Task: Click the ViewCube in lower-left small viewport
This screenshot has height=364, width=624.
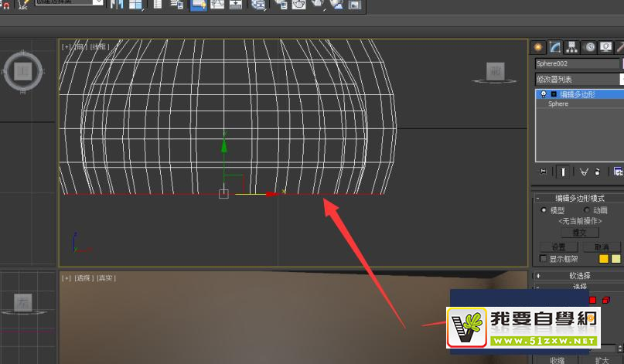Action: [23, 303]
